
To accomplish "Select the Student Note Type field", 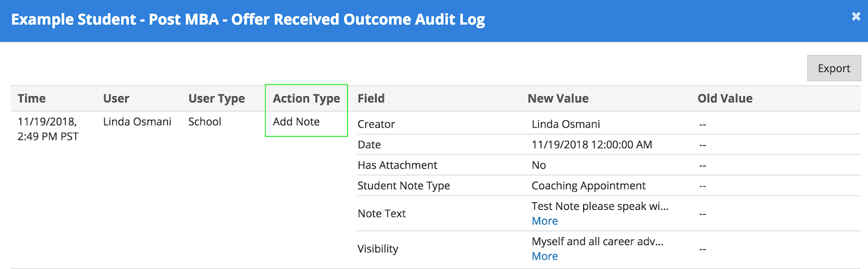I will (x=404, y=185).
